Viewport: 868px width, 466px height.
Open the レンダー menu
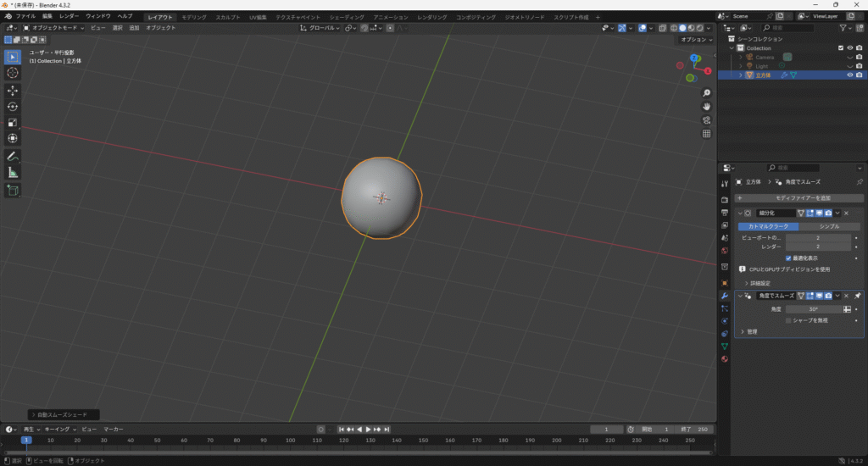coord(70,16)
